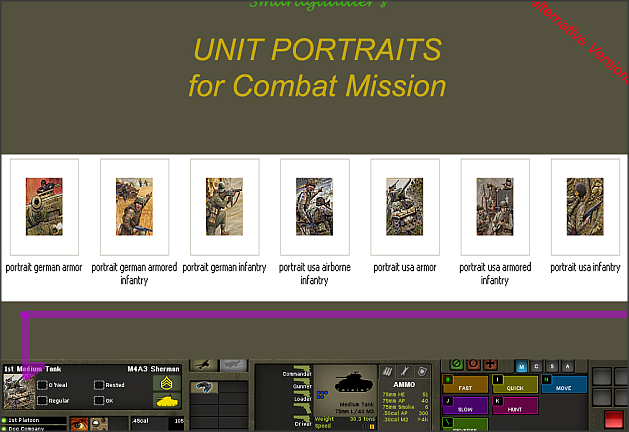Screen dimensions: 629x432
Task: Click the 75mm HE ammo row
Action: pyautogui.click(x=405, y=395)
